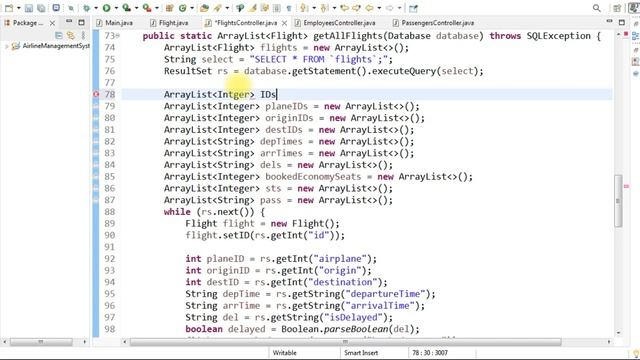Click the Forward navigation arrow

pyautogui.click(x=390, y=8)
